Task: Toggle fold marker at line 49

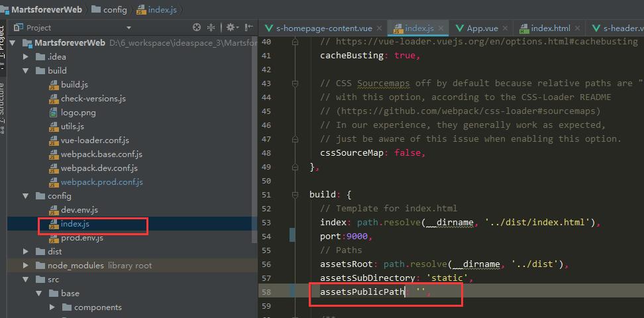Action: pyautogui.click(x=295, y=167)
